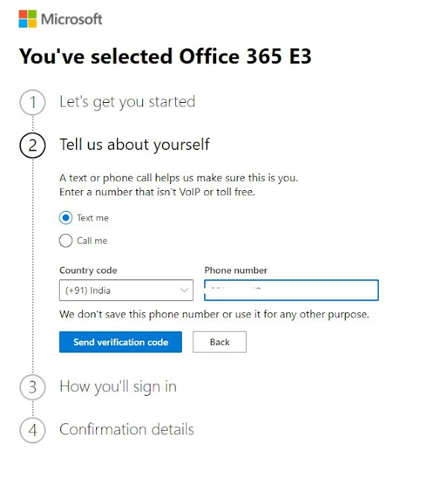448x477 pixels.
Task: Expand the country code chevron arrow
Action: click(184, 290)
